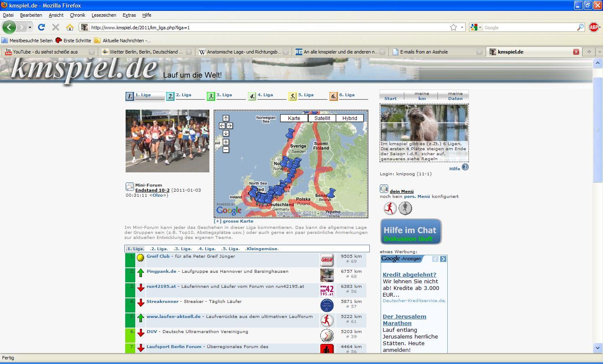
Task: Click the Mini-Forum speech icon
Action: tap(130, 187)
